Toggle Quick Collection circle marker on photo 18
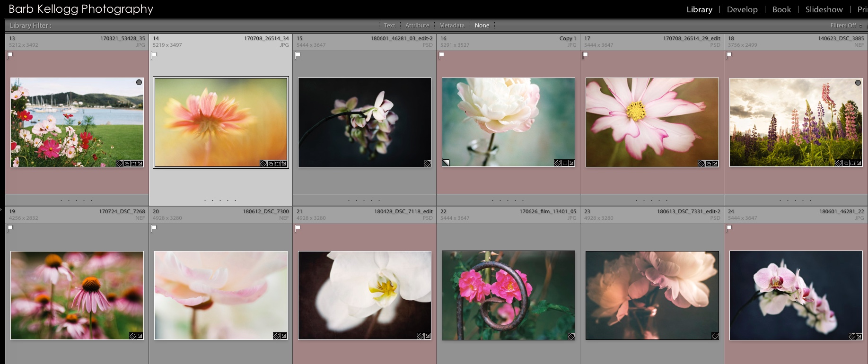The width and height of the screenshot is (868, 364). pos(858,83)
